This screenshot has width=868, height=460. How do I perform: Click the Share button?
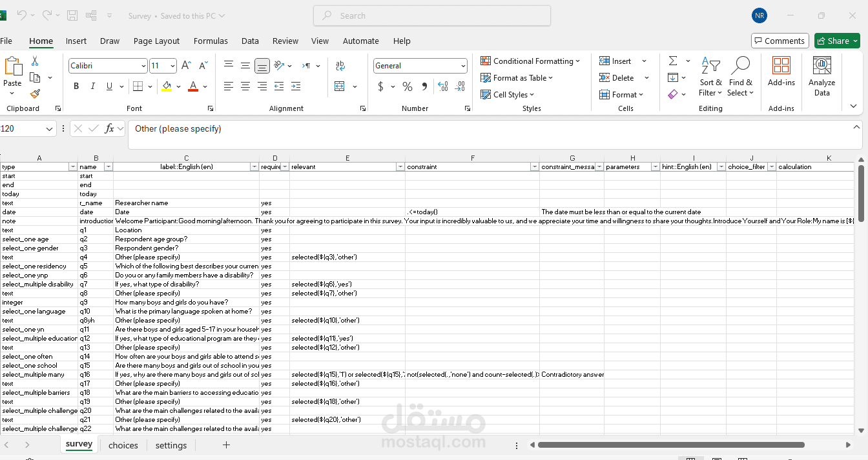837,41
